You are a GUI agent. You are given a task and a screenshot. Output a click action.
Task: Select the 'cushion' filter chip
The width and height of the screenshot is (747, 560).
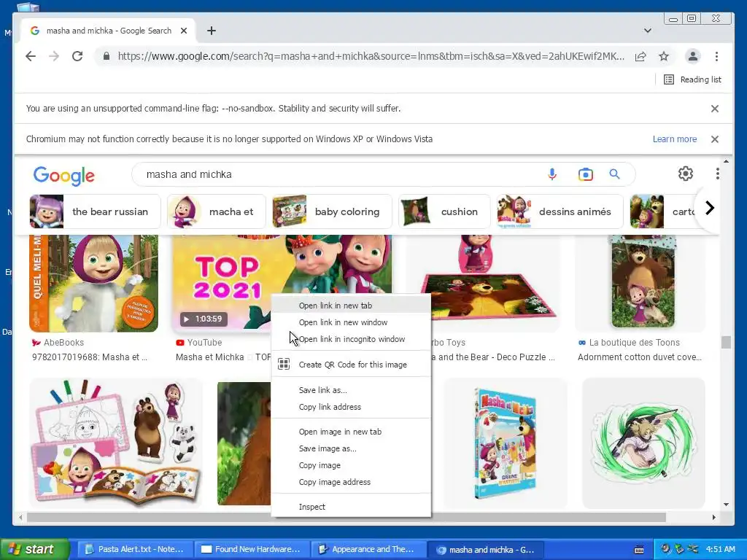click(444, 211)
